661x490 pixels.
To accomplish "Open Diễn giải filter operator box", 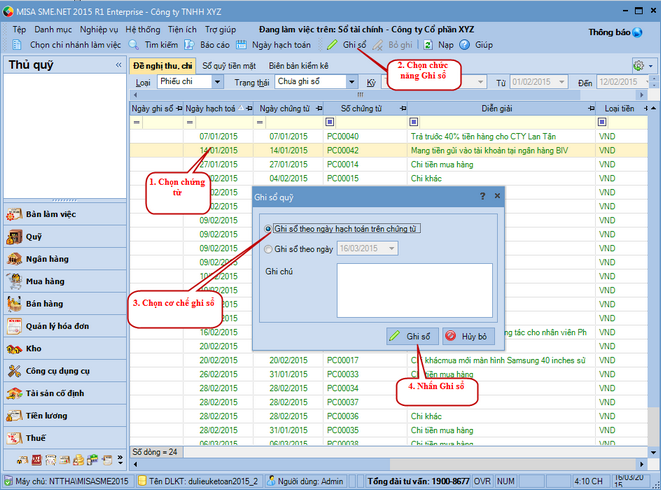I will pyautogui.click(x=414, y=122).
